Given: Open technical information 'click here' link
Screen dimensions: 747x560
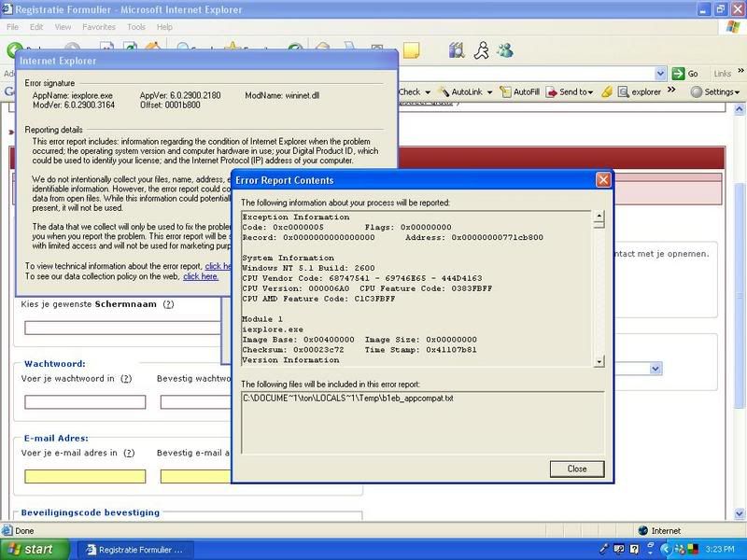Looking at the screenshot, I should (218, 266).
